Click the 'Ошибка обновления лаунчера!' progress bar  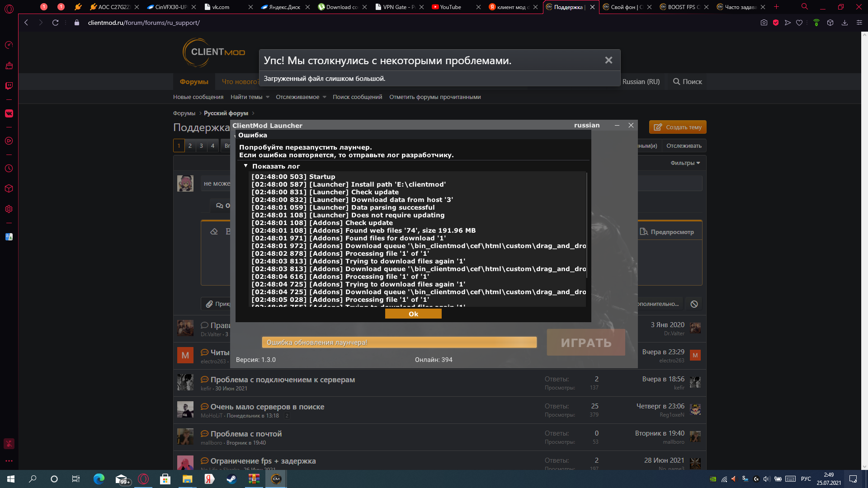(399, 343)
